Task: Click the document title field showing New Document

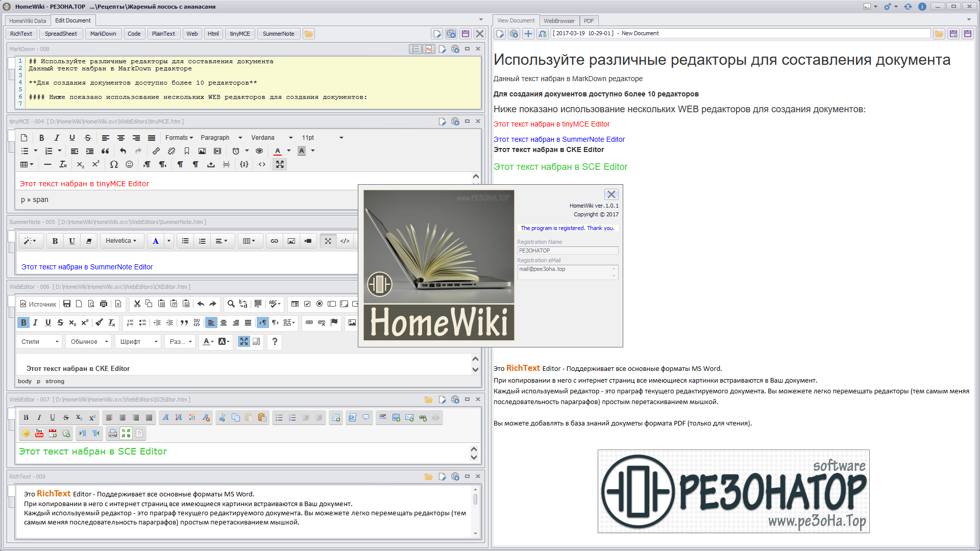Action: click(x=741, y=34)
